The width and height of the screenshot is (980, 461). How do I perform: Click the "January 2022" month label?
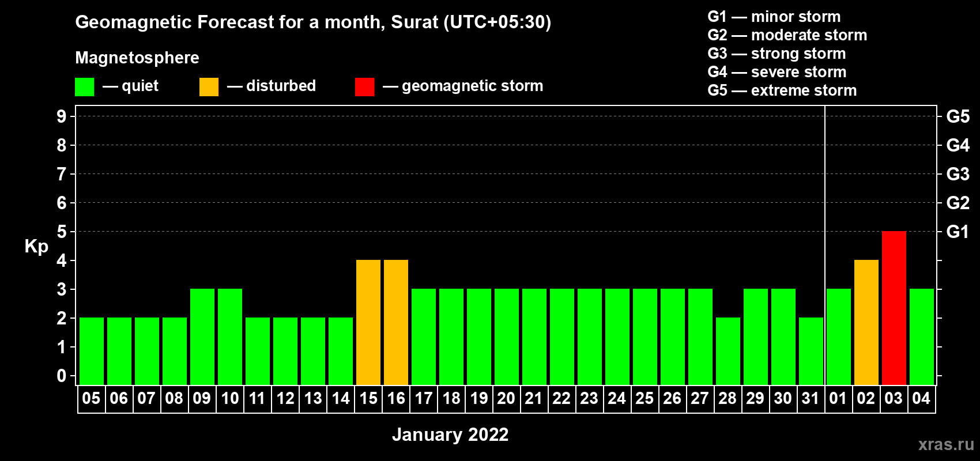tap(450, 434)
